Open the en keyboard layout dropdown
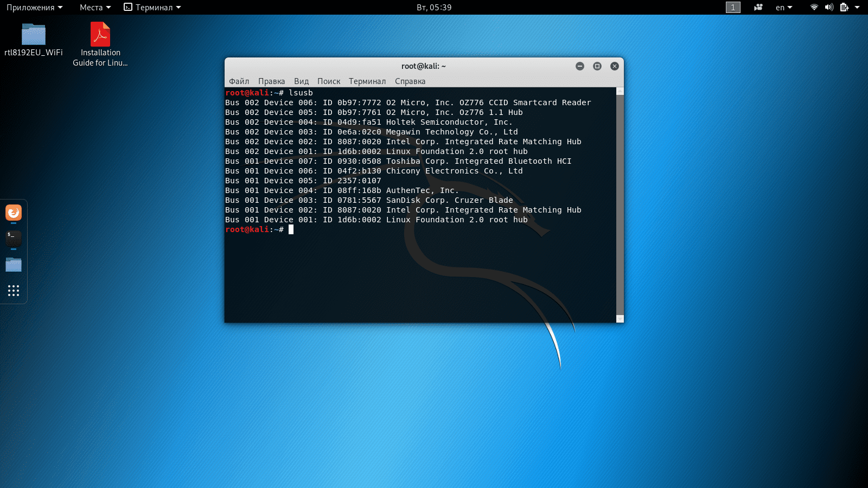 784,7
